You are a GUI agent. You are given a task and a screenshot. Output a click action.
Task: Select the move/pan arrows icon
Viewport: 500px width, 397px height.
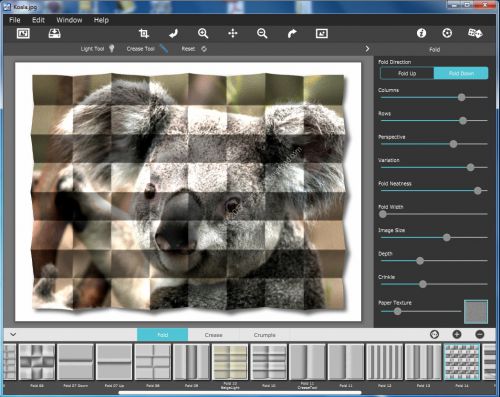(233, 33)
